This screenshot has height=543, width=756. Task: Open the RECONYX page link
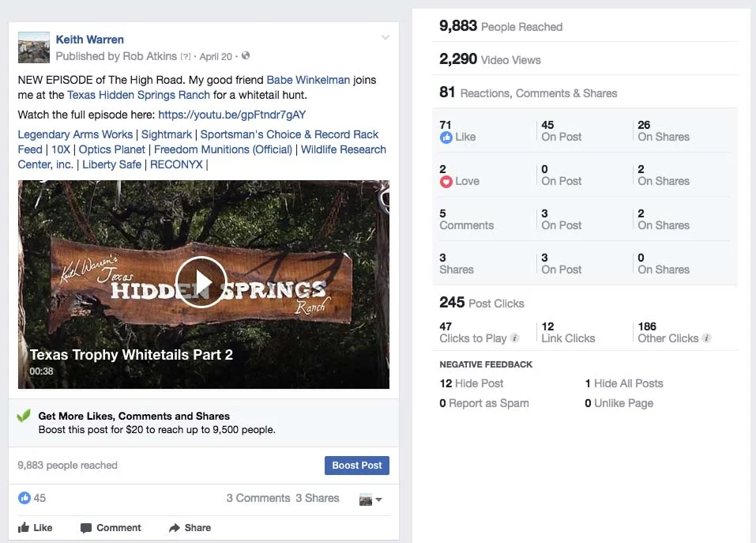pos(176,164)
